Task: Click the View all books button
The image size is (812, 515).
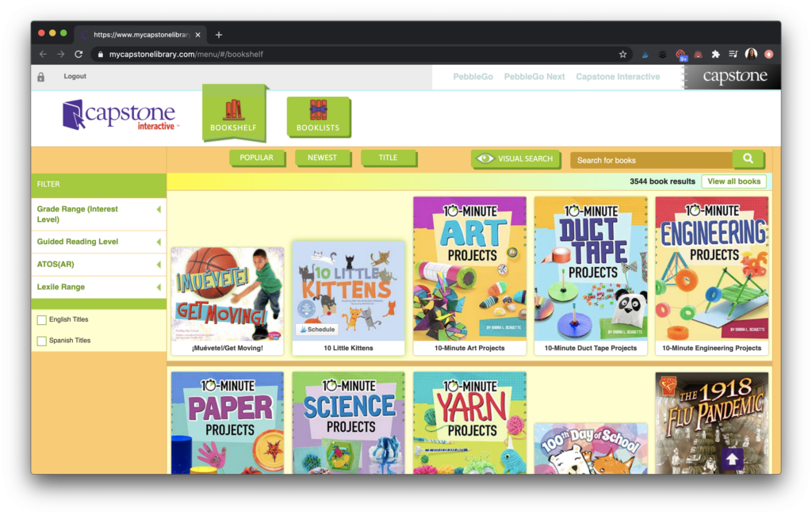Action: point(734,181)
